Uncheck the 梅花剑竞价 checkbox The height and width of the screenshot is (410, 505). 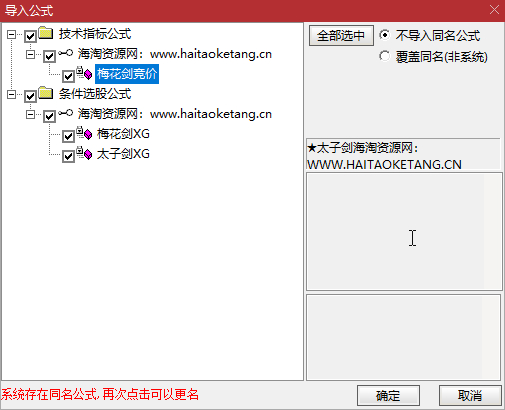click(68, 76)
